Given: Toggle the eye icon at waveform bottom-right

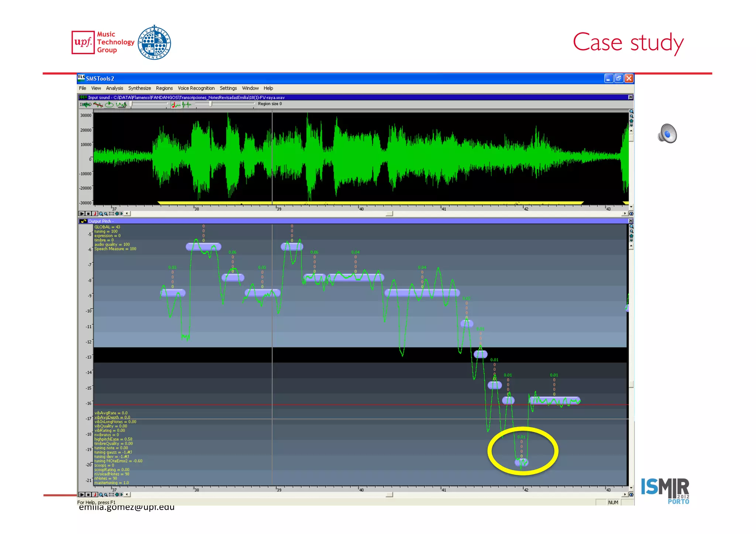Looking at the screenshot, I should coord(631,214).
